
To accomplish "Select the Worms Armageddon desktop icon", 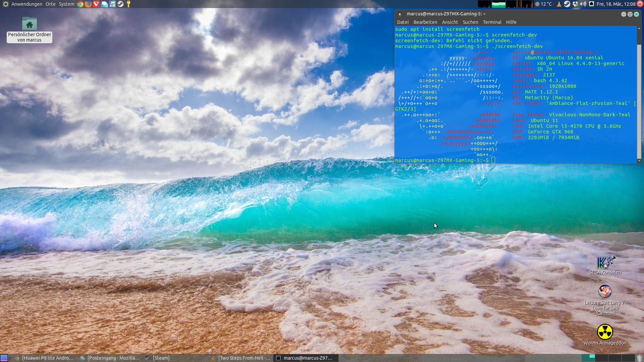I will pyautogui.click(x=605, y=334).
